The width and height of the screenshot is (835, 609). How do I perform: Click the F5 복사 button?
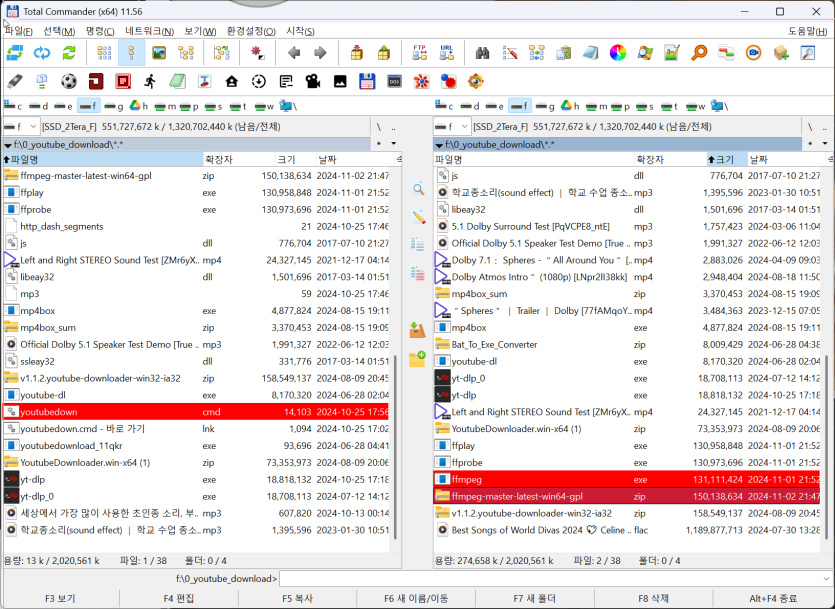coord(297,598)
